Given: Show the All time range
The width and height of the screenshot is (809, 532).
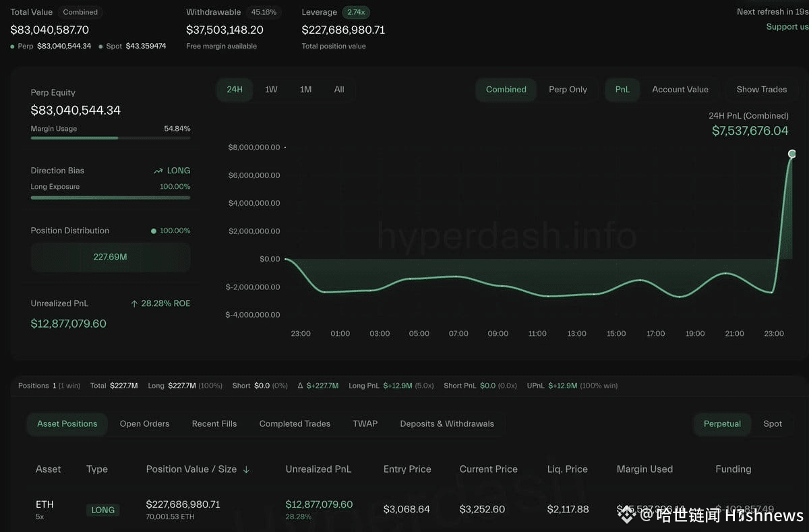Looking at the screenshot, I should click(339, 90).
